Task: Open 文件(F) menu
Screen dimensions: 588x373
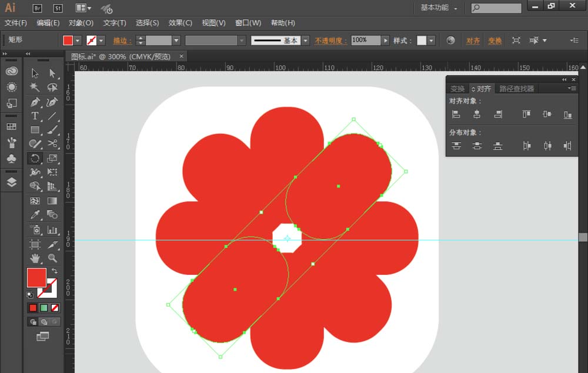Action: (x=16, y=23)
